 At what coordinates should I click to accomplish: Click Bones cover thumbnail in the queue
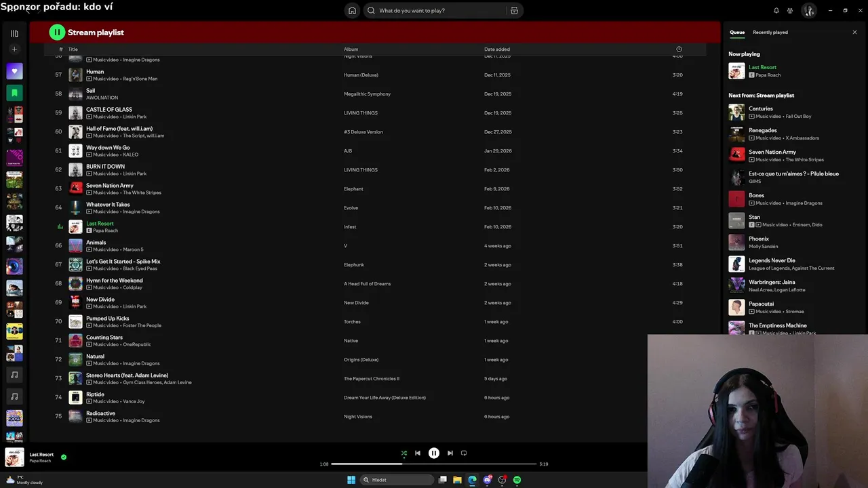pos(736,199)
